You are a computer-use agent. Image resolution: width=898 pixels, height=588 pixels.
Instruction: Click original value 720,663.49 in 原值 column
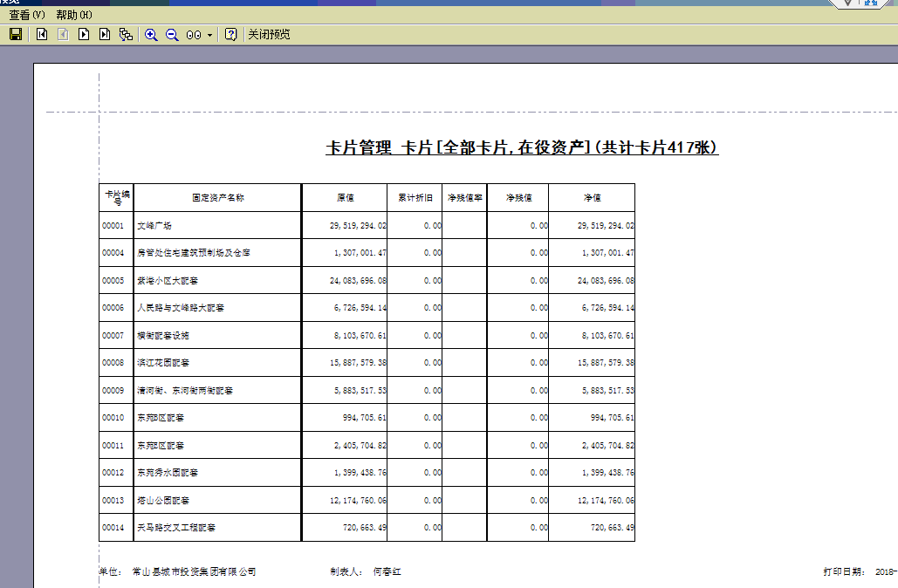(364, 527)
